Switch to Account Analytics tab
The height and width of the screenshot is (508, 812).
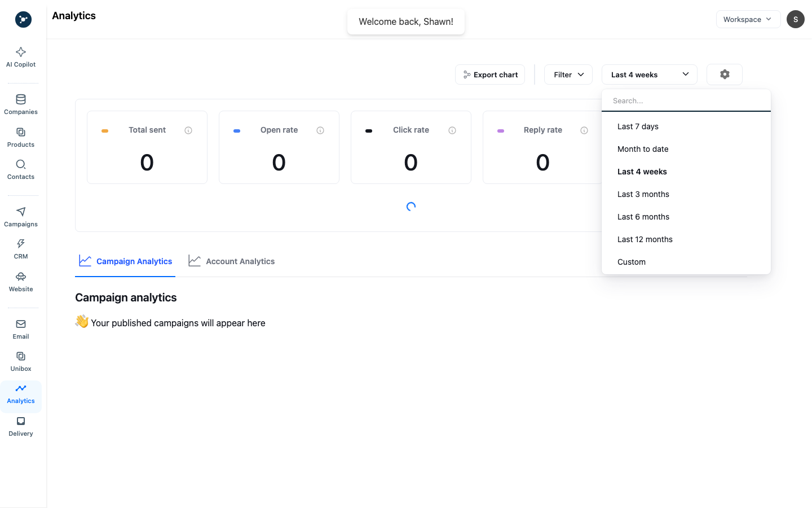pyautogui.click(x=232, y=261)
